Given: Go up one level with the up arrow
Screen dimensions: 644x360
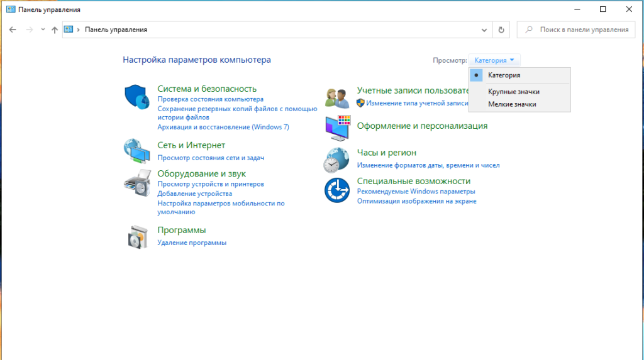Looking at the screenshot, I should (55, 30).
